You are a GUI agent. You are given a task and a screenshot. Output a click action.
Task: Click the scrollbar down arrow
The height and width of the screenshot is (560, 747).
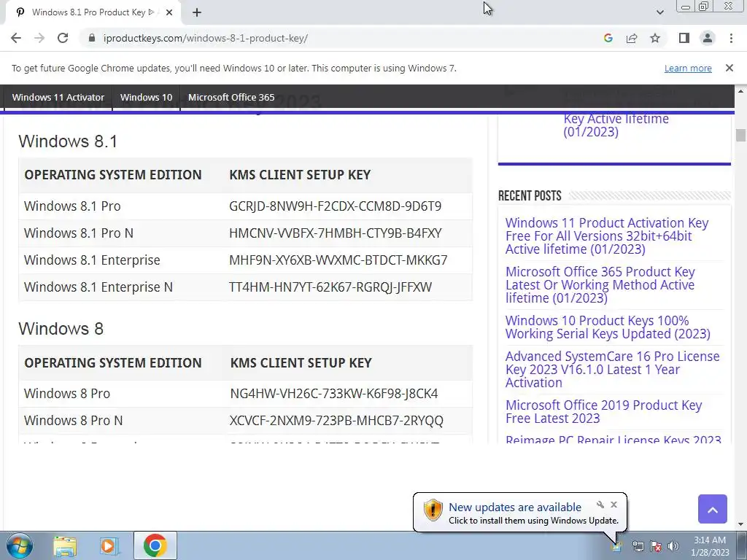coord(740,525)
